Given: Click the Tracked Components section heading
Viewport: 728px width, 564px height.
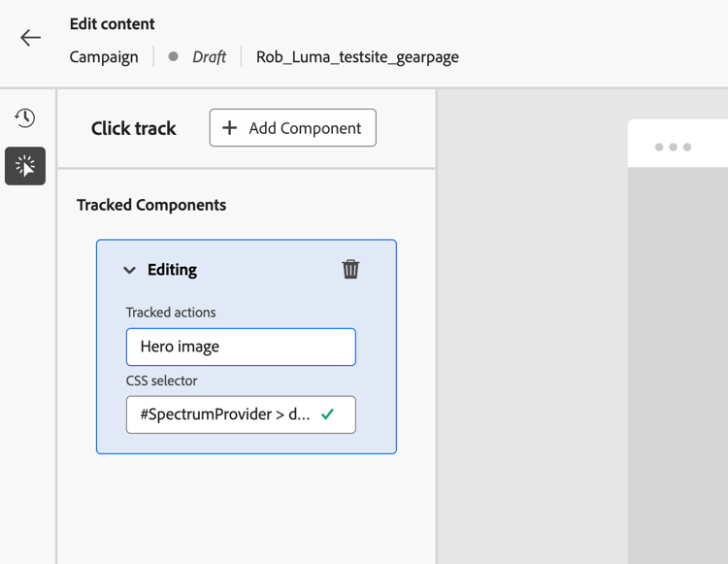Looking at the screenshot, I should click(x=151, y=205).
